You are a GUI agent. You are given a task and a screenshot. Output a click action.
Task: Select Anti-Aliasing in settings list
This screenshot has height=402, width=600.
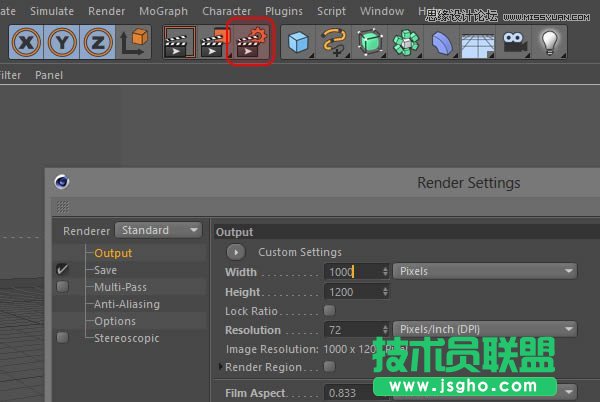tap(126, 304)
